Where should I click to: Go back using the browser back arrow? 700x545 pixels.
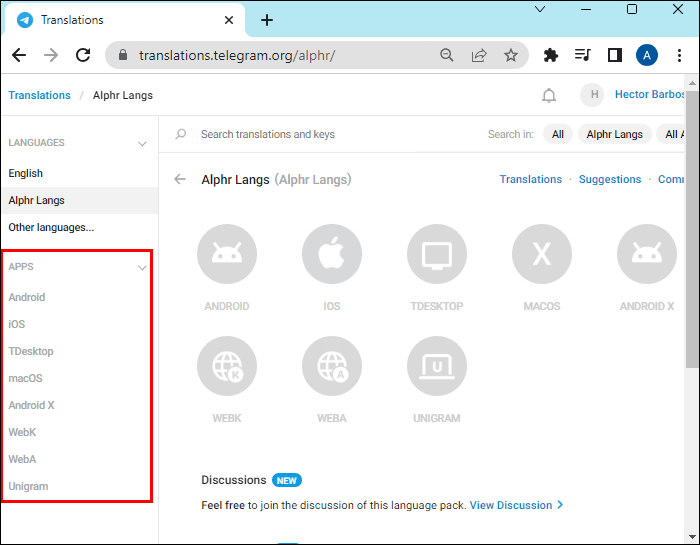(x=19, y=55)
